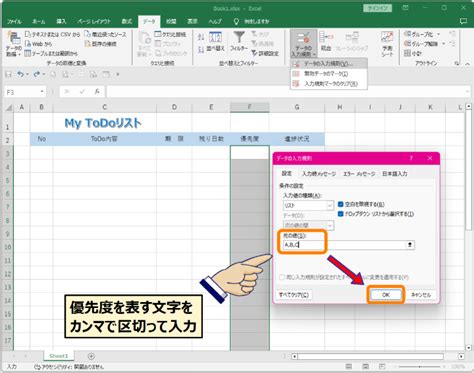Click すべてクリア button
The image size is (474, 373).
pos(294,295)
